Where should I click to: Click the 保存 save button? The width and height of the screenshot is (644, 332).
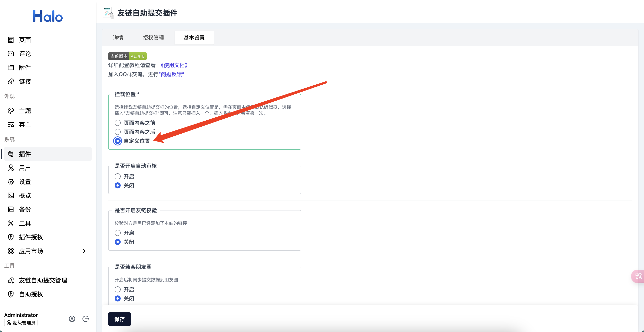(120, 319)
